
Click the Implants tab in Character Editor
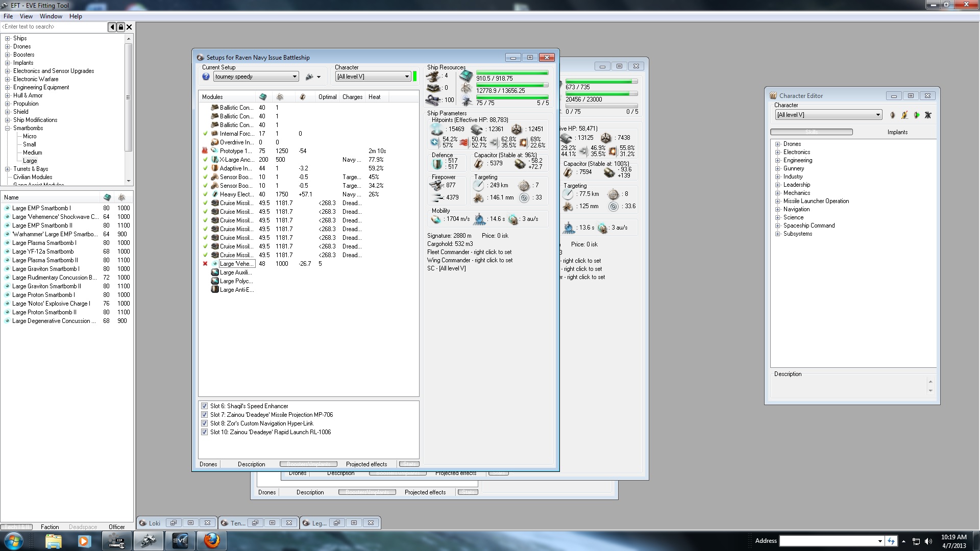coord(897,132)
